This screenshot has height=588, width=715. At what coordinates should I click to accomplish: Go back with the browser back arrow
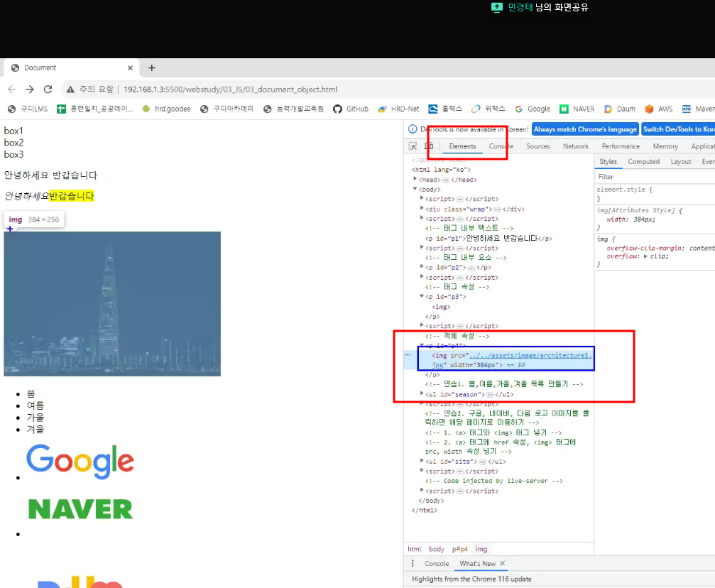(12, 89)
